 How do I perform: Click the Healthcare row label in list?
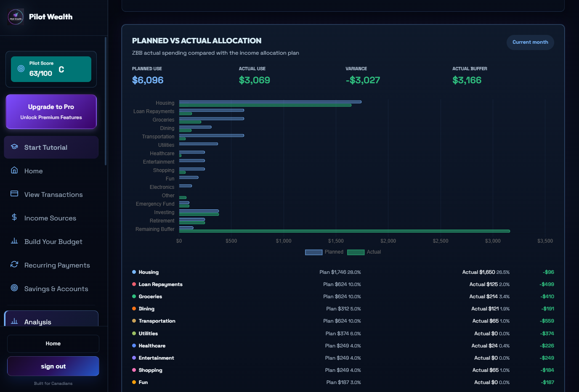(152, 346)
